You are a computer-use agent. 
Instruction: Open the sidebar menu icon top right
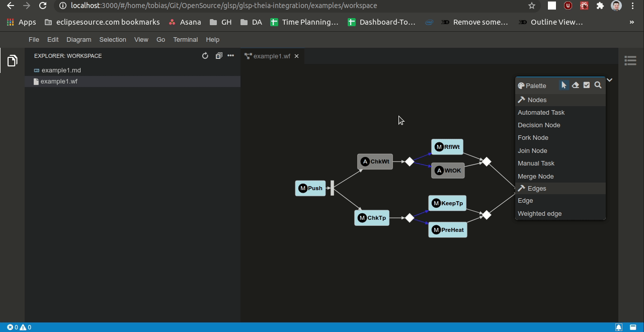630,60
